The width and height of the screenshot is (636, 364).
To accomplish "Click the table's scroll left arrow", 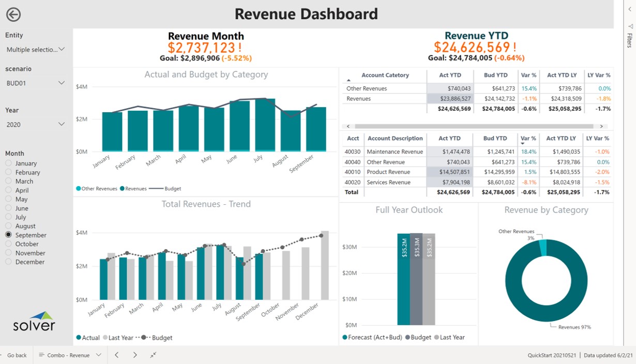I will click(x=347, y=126).
